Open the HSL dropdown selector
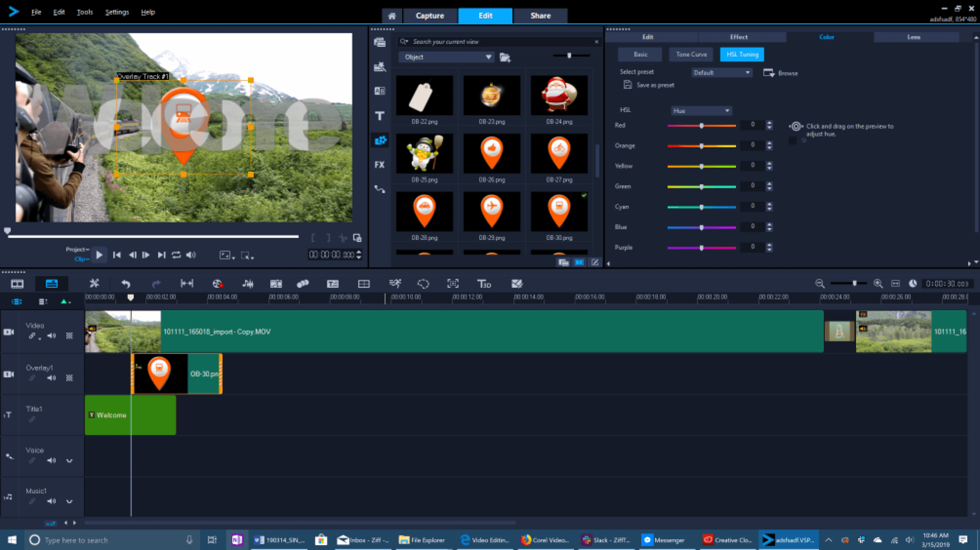The width and height of the screenshot is (980, 550). 701,110
